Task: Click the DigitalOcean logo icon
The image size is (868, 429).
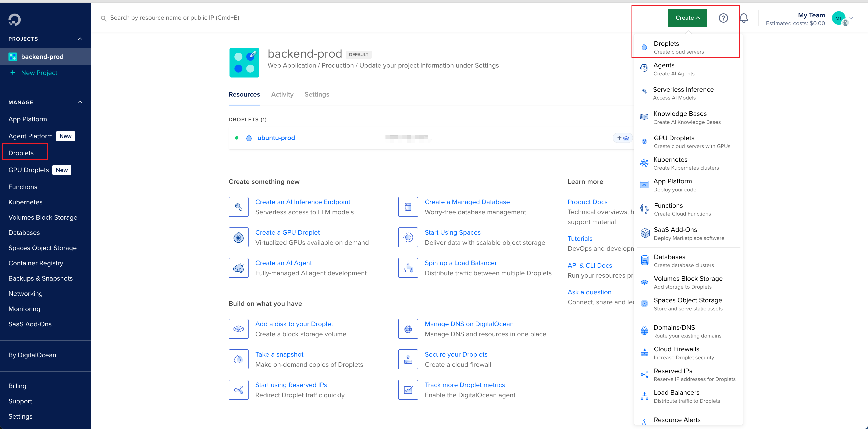Action: tap(14, 19)
